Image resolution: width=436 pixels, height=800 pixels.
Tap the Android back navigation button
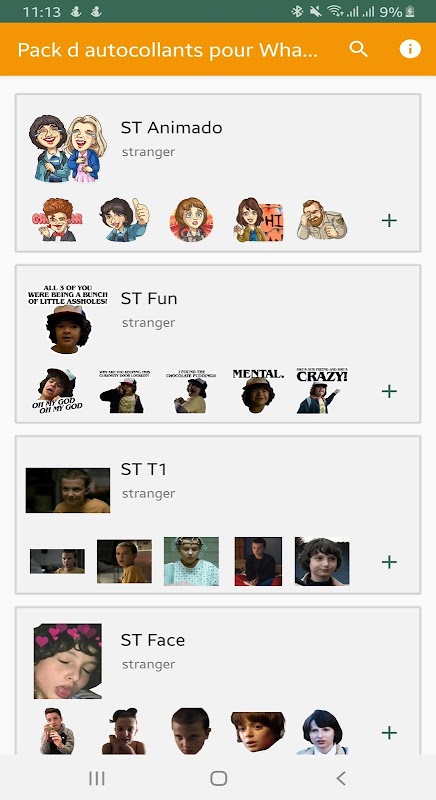pyautogui.click(x=341, y=778)
